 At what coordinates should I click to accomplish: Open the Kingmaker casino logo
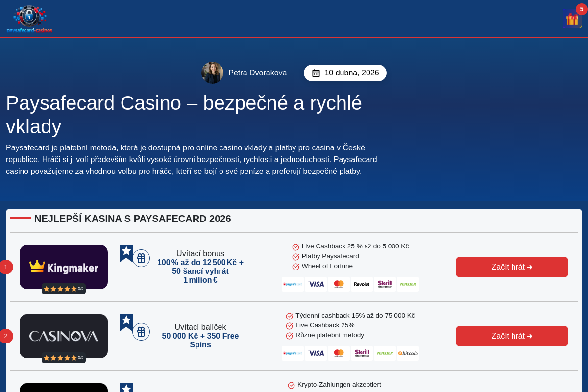coord(64,267)
